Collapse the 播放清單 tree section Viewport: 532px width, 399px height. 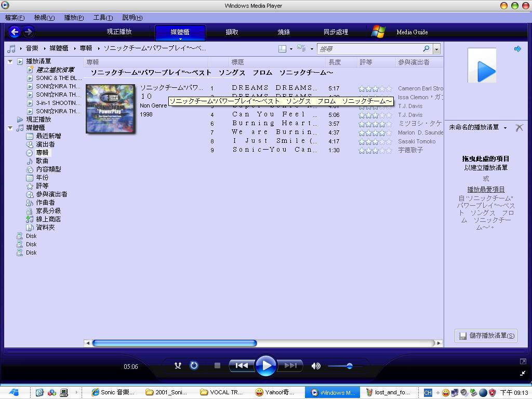[10, 61]
